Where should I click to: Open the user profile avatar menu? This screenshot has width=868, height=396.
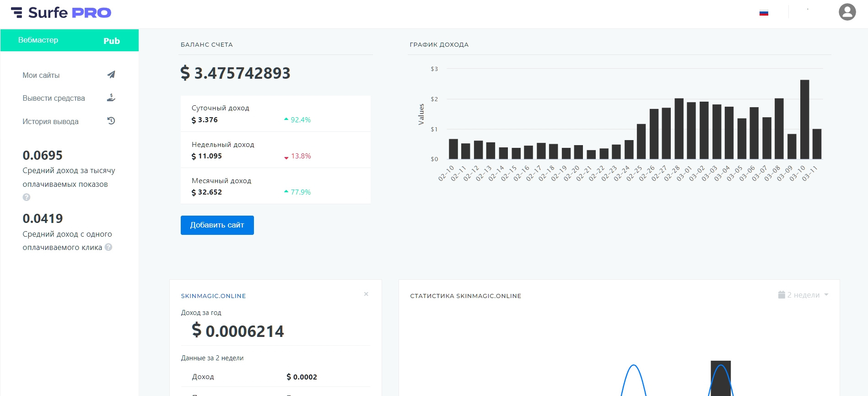[847, 12]
